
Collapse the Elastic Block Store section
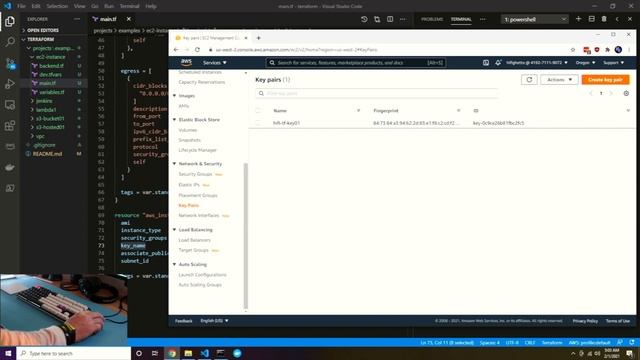[175, 120]
